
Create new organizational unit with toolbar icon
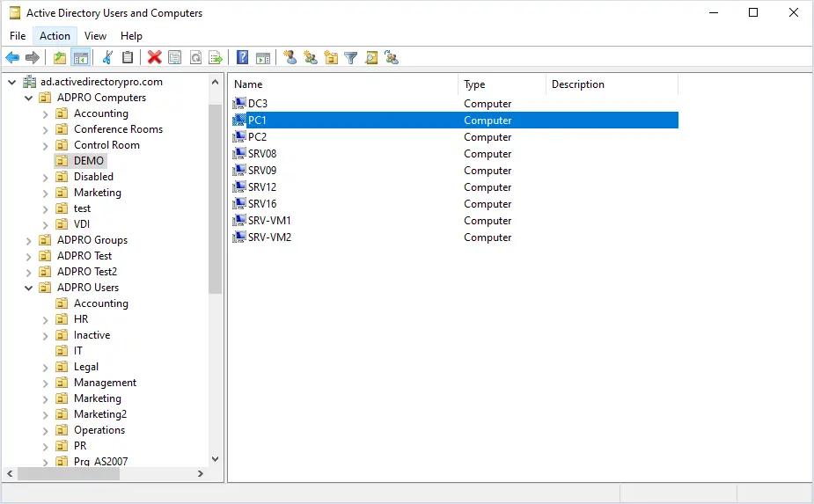point(331,58)
